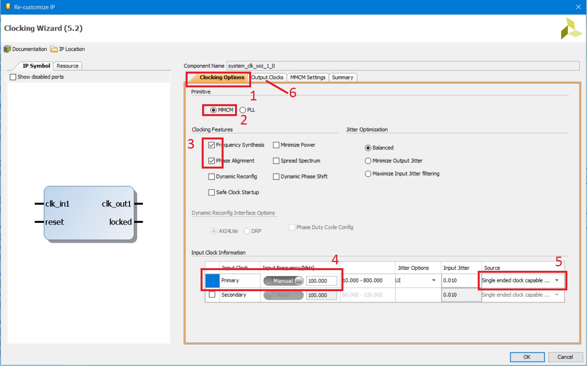Screen dimensions: 588x367
Task: Click the Cancel button
Action: coord(565,357)
